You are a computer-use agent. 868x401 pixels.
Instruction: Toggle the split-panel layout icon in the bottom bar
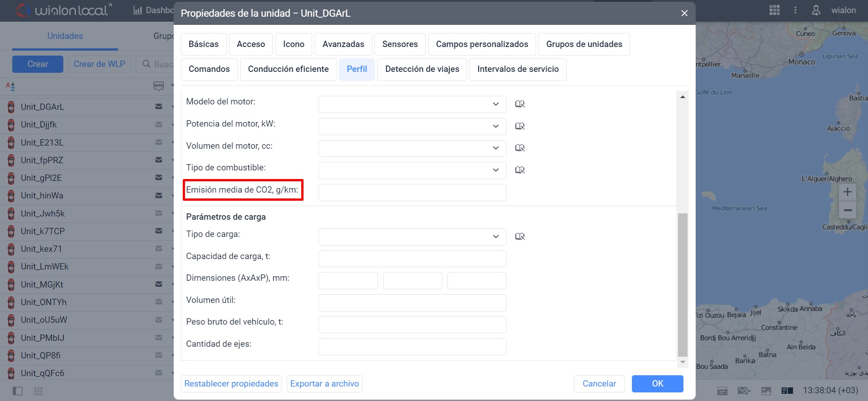click(x=787, y=391)
